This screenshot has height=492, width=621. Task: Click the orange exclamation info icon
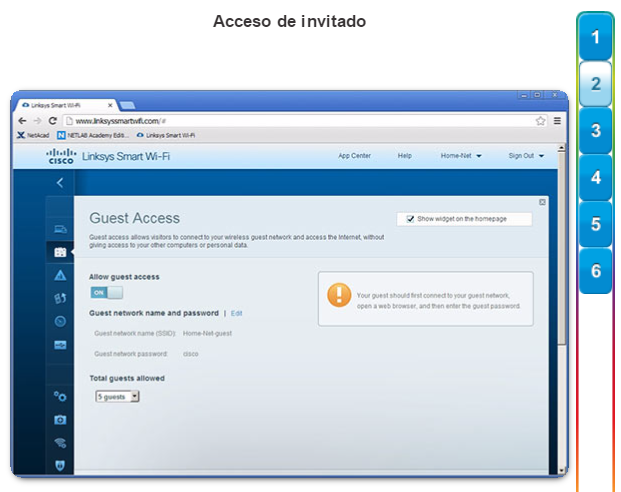point(339,295)
